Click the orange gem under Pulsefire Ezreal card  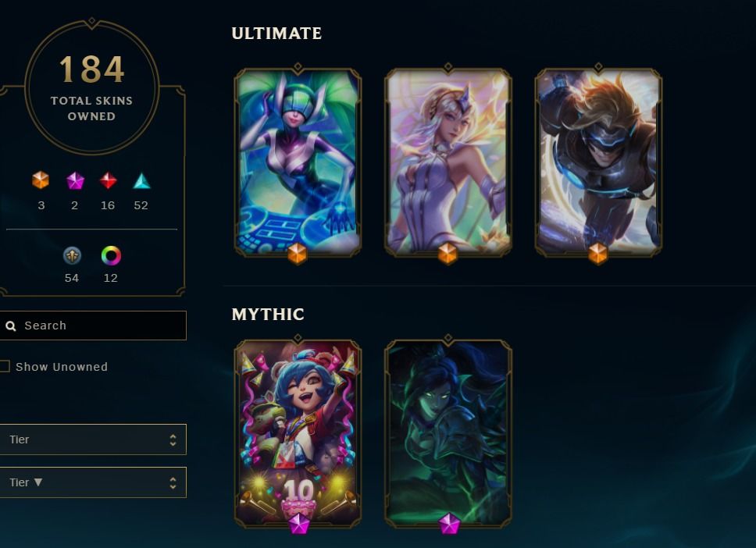click(x=598, y=254)
